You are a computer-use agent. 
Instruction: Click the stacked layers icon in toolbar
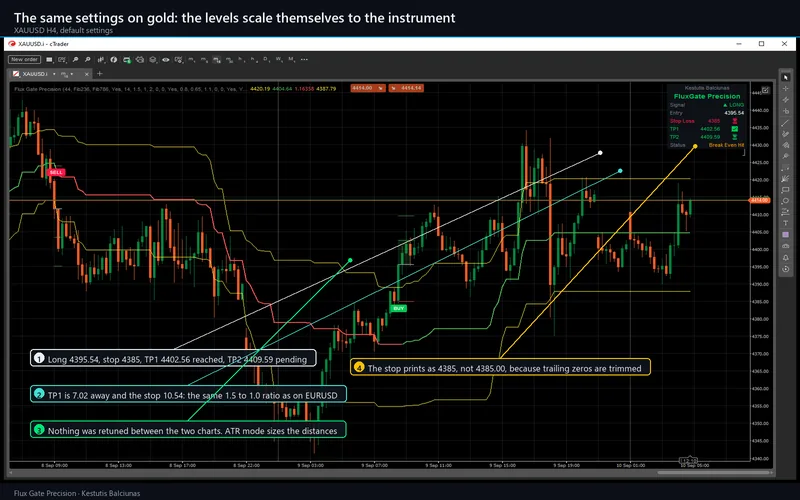click(153, 60)
